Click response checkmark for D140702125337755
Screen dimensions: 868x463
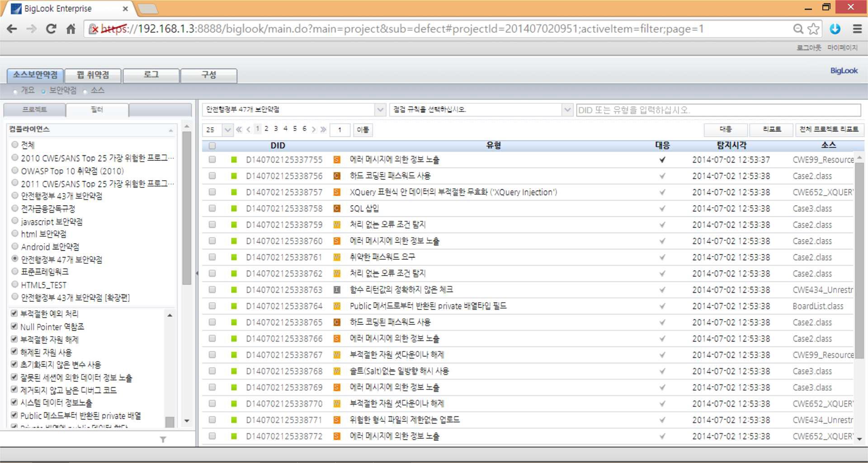(x=662, y=159)
